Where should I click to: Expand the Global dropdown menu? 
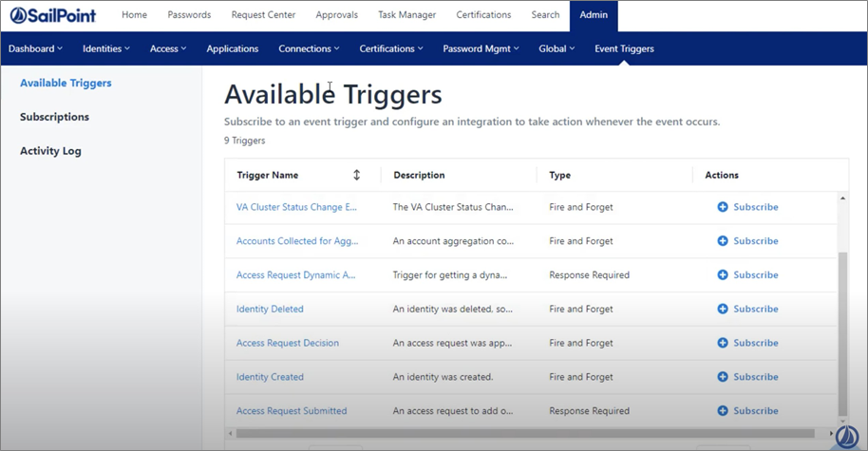[x=557, y=48]
